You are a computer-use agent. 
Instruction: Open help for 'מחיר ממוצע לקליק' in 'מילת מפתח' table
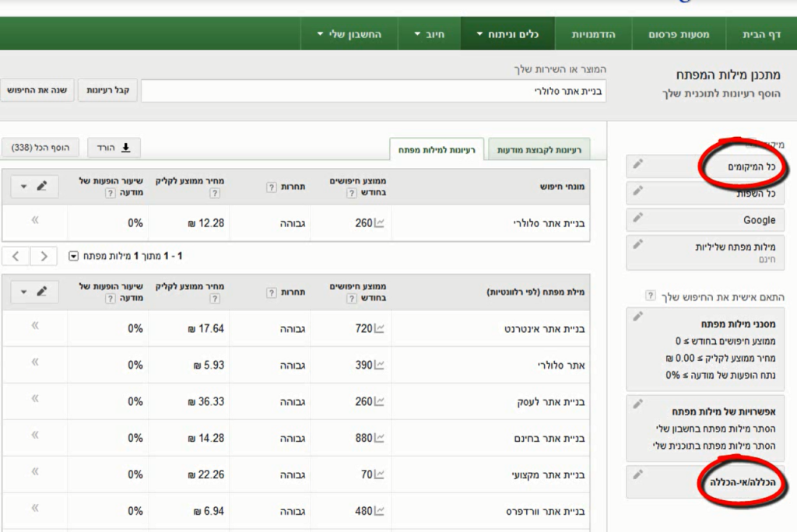215,298
